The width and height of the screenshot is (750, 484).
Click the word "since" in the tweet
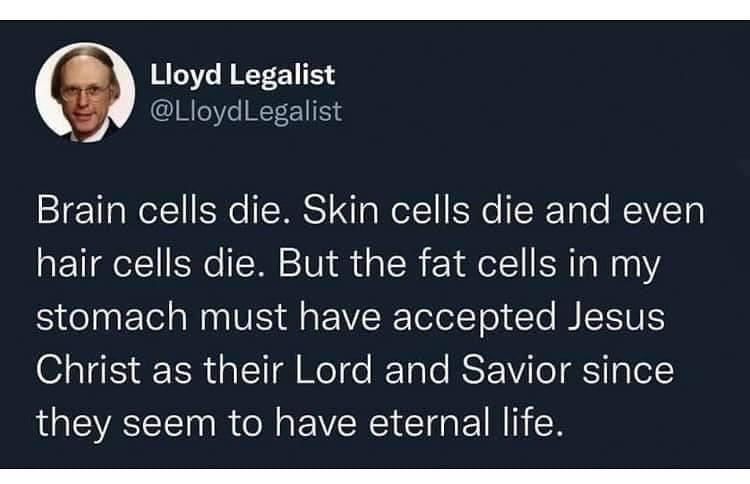[628, 370]
